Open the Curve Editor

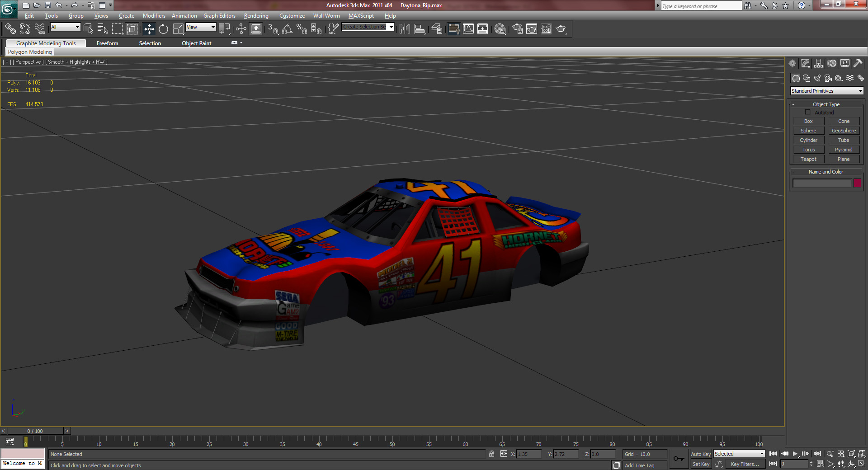[468, 29]
